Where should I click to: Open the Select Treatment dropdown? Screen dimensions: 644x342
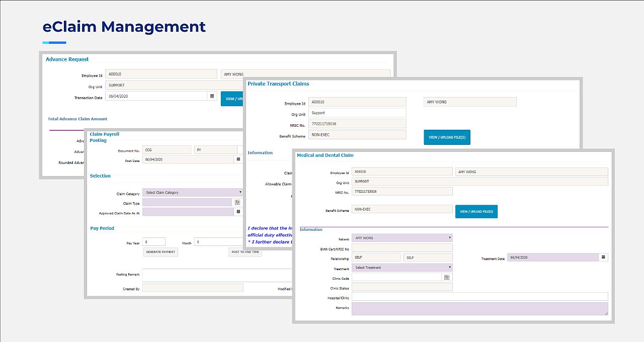point(401,268)
